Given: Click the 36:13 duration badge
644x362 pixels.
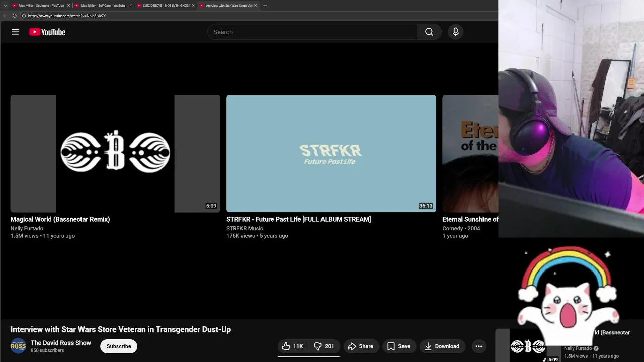Looking at the screenshot, I should click(x=426, y=206).
